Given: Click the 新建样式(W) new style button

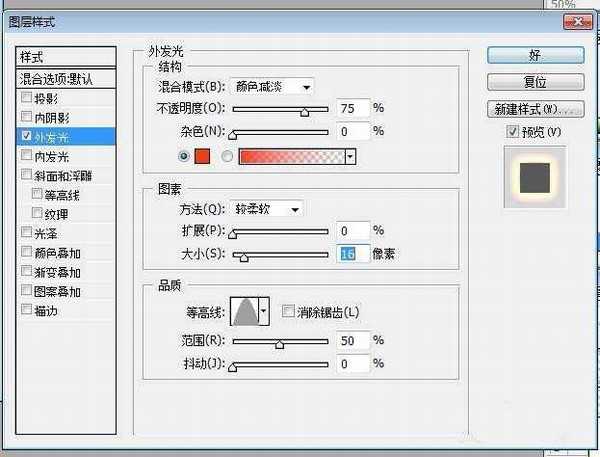Looking at the screenshot, I should [x=536, y=109].
